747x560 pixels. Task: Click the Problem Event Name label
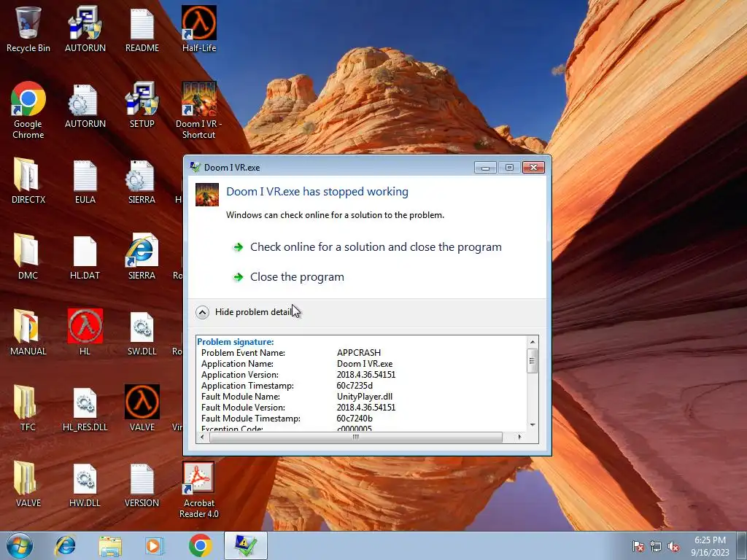coord(243,353)
